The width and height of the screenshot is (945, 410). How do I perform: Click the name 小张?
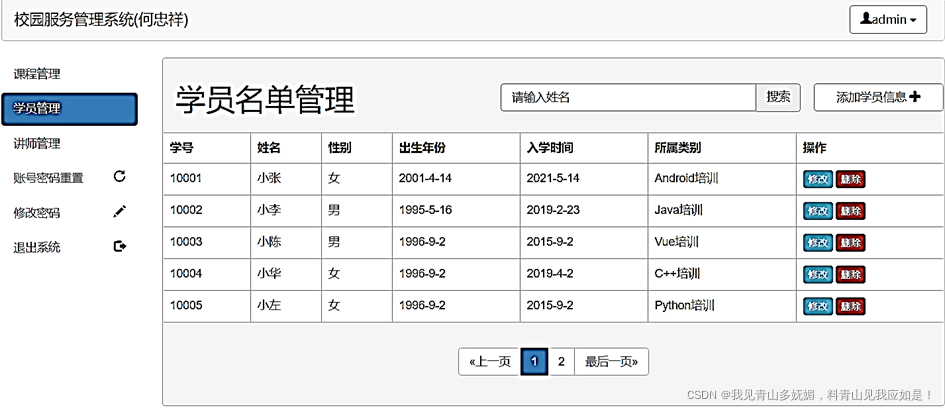(269, 178)
